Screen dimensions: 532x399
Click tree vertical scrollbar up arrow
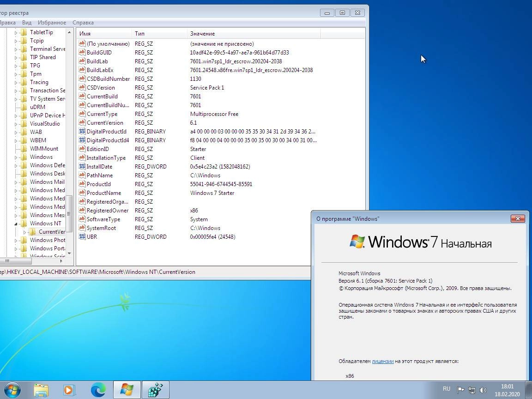(x=69, y=33)
